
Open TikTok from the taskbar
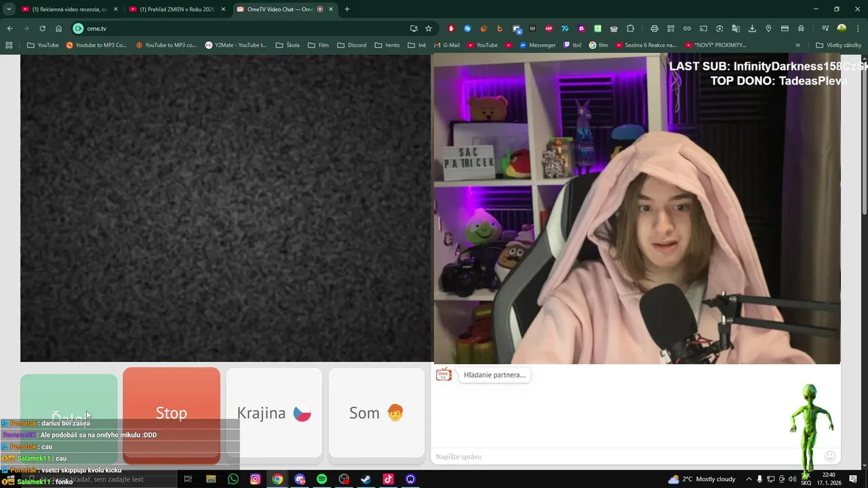point(388,479)
